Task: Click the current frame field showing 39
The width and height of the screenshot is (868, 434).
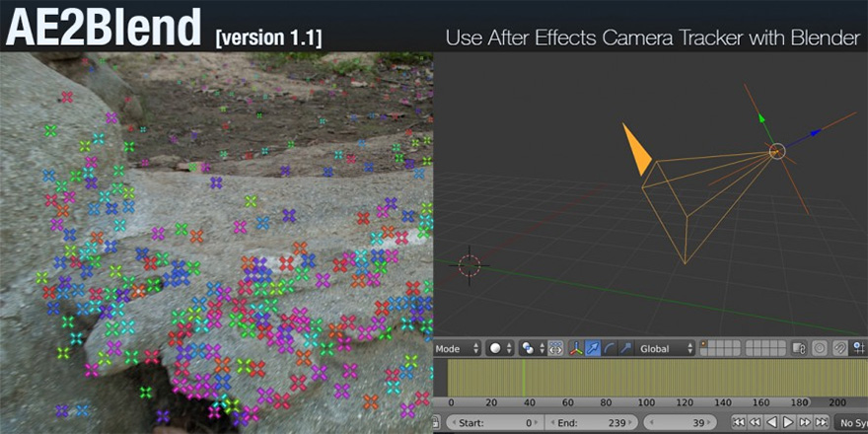Action: coord(680,423)
